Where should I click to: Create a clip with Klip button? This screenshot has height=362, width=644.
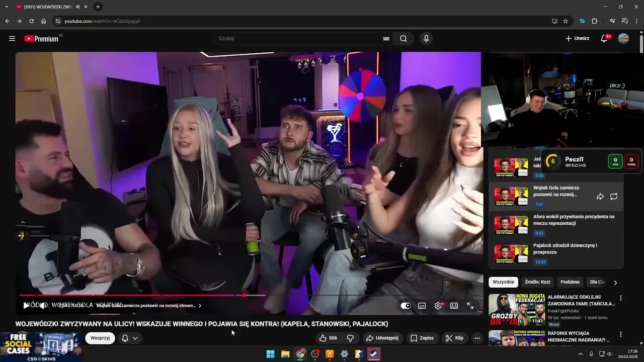click(x=454, y=338)
